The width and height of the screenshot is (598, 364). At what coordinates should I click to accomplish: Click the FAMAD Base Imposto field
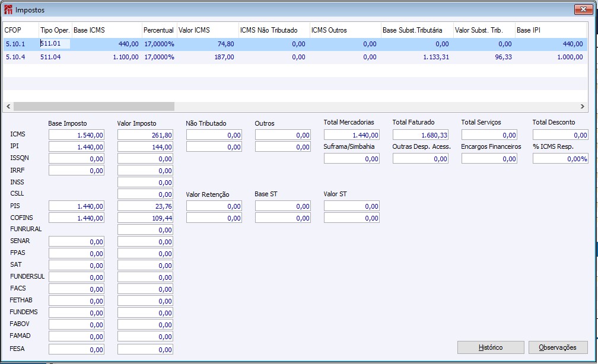[x=77, y=336]
